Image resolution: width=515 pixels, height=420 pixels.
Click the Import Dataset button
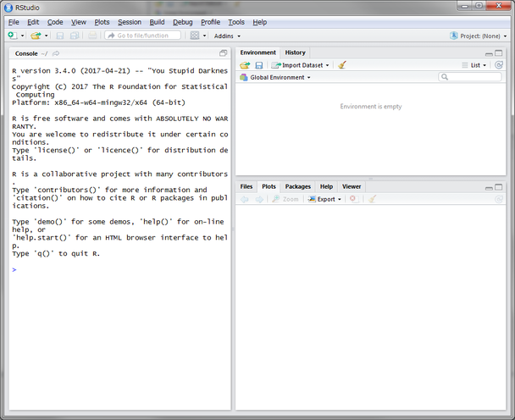click(x=300, y=65)
